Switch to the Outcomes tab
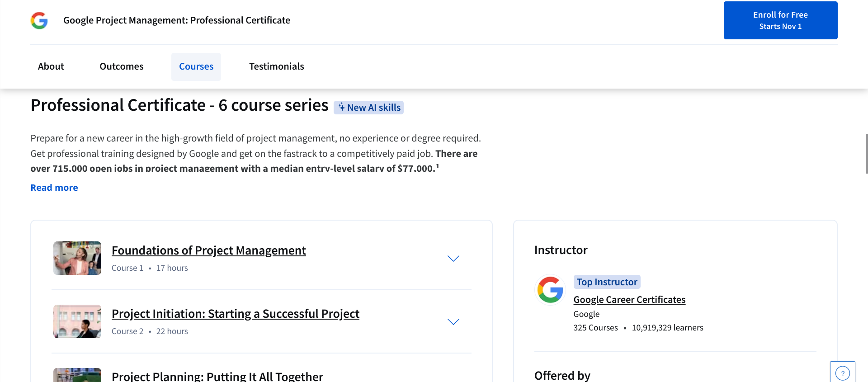The image size is (868, 382). tap(122, 66)
